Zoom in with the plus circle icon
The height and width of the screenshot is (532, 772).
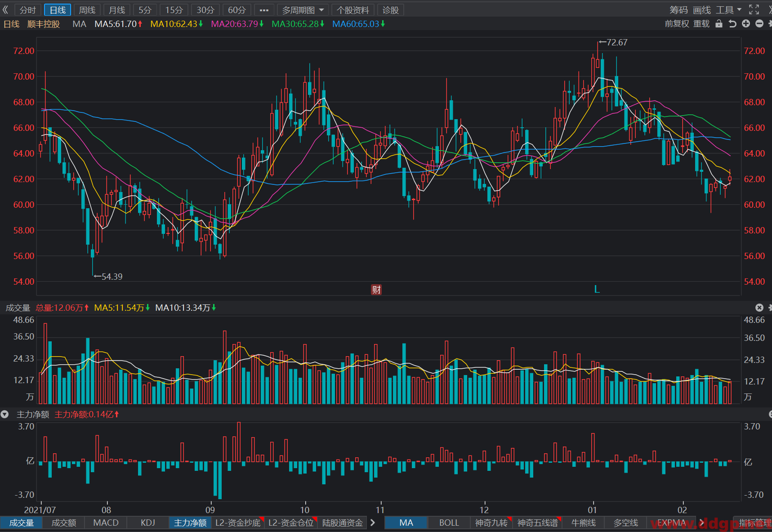(746, 24)
